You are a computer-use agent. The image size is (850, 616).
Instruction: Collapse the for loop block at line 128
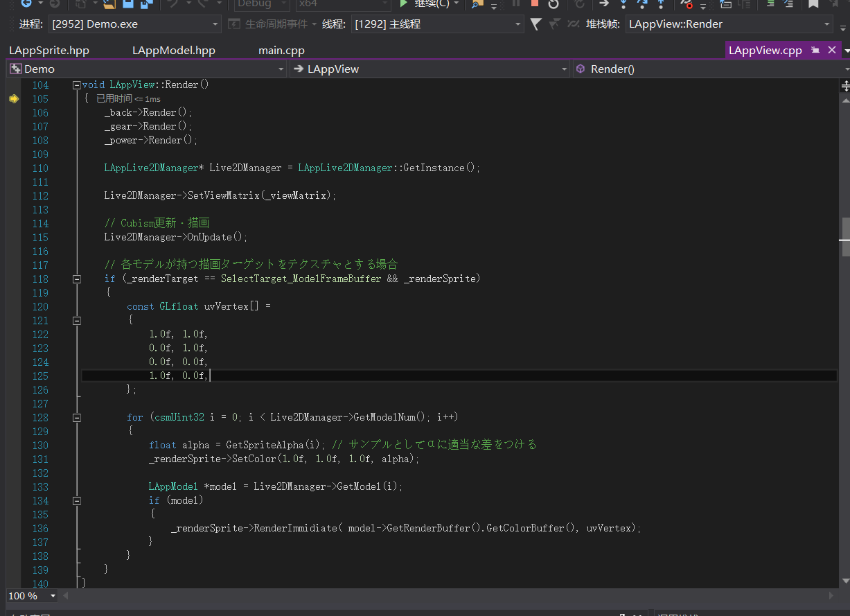[77, 418]
